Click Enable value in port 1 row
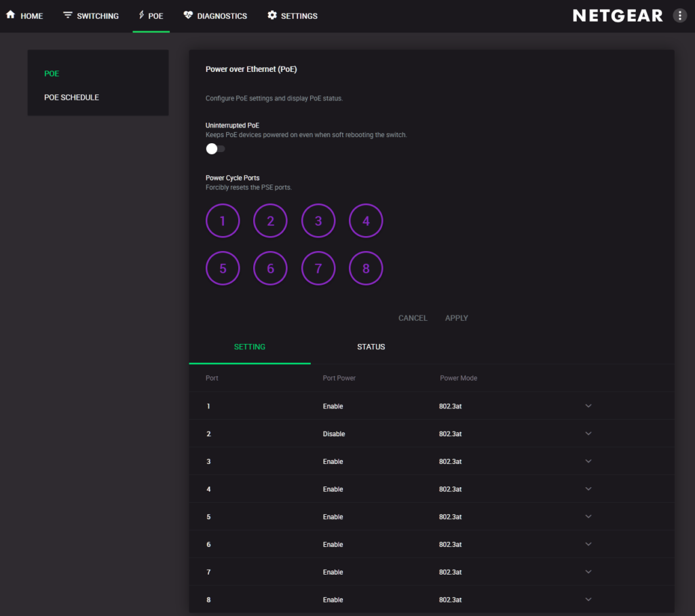This screenshot has width=695, height=616. (x=333, y=406)
